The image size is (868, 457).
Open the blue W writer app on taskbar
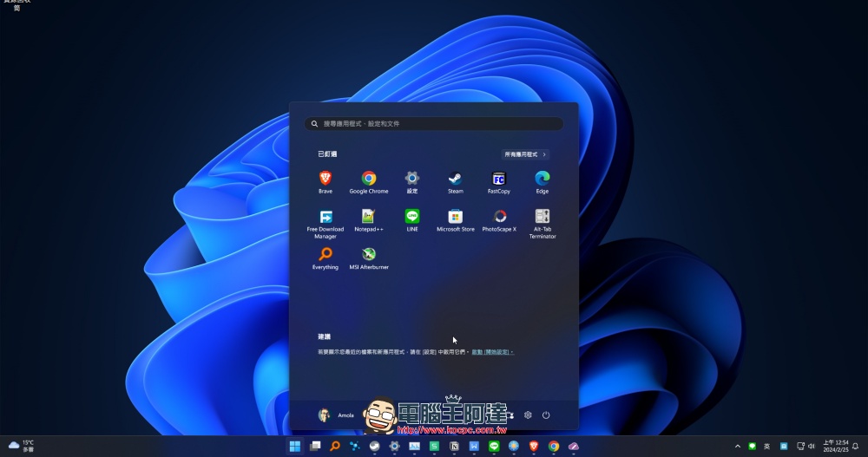[x=474, y=446]
